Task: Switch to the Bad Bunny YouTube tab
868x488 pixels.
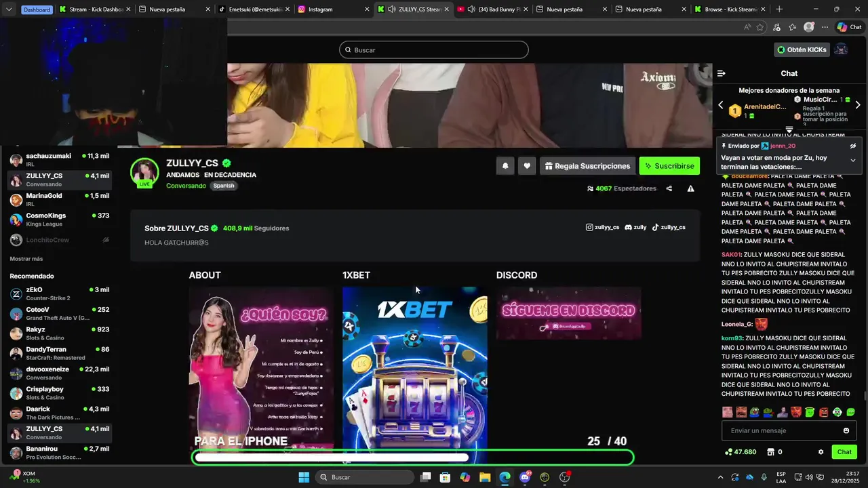Action: 491,9
